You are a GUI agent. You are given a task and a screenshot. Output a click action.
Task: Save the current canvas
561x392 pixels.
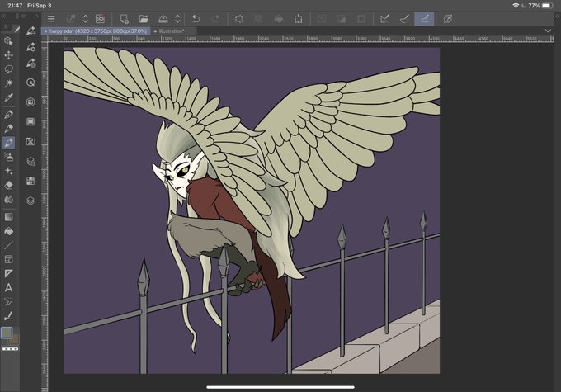(163, 19)
